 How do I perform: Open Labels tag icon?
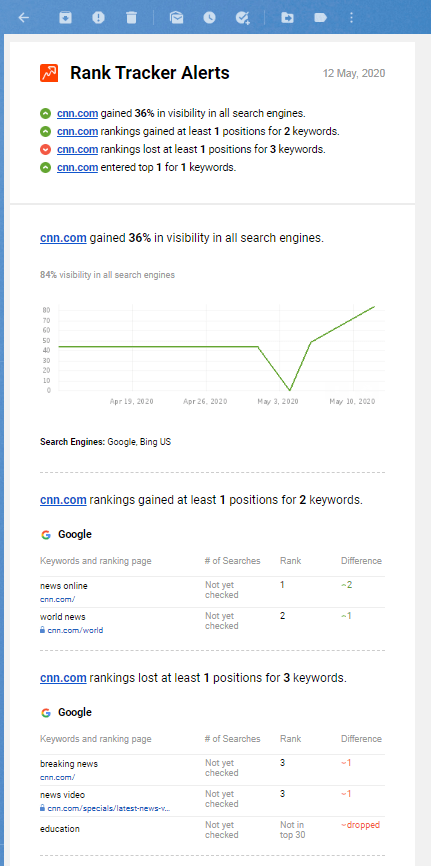click(320, 18)
